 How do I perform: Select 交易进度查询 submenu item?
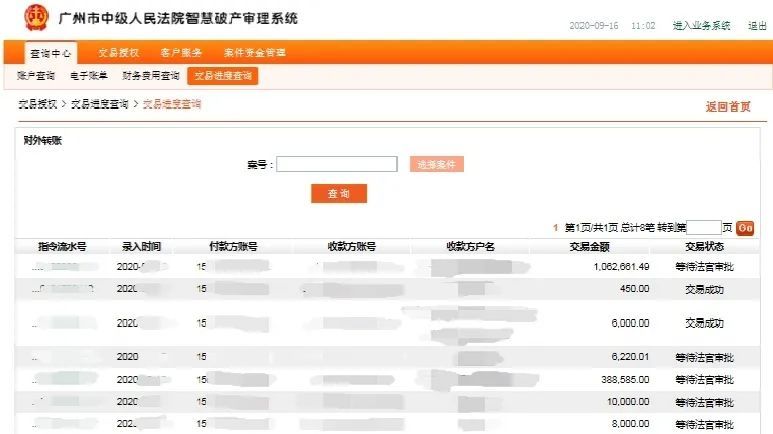click(223, 76)
